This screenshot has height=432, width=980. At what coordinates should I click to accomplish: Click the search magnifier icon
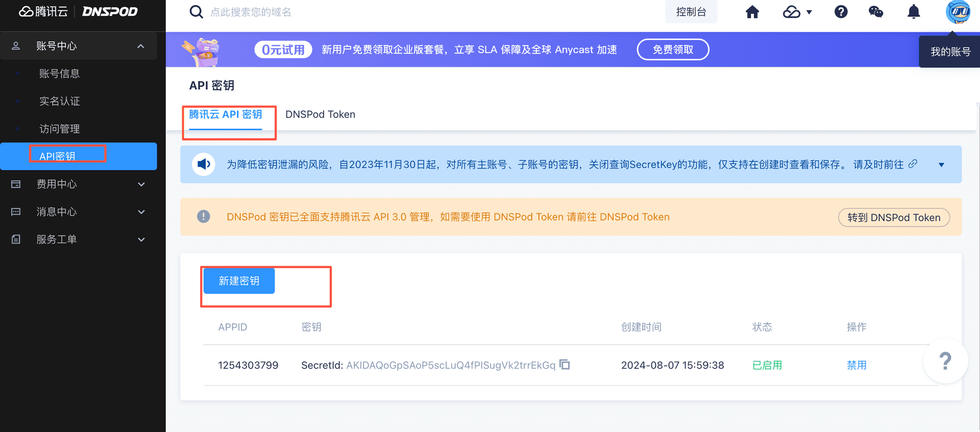coord(196,12)
